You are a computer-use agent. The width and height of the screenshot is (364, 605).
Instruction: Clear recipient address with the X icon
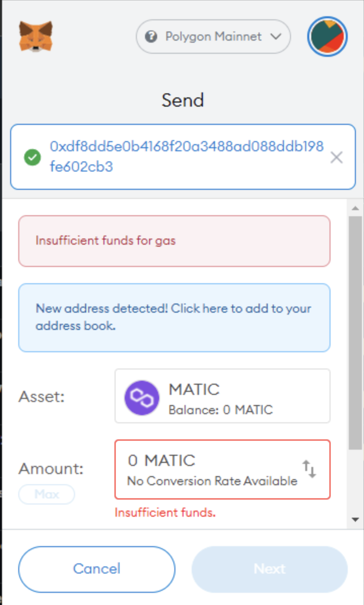click(336, 157)
